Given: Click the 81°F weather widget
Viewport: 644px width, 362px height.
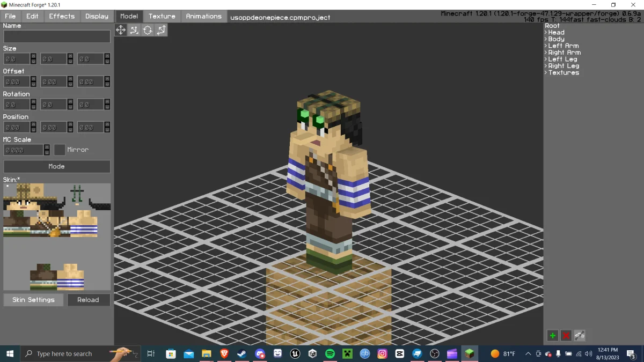Looking at the screenshot, I should tap(502, 353).
